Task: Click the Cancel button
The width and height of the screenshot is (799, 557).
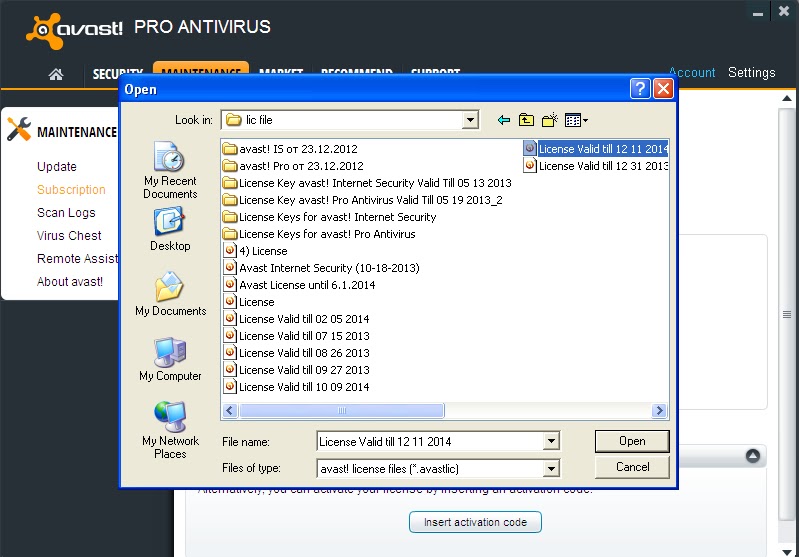Action: [632, 467]
